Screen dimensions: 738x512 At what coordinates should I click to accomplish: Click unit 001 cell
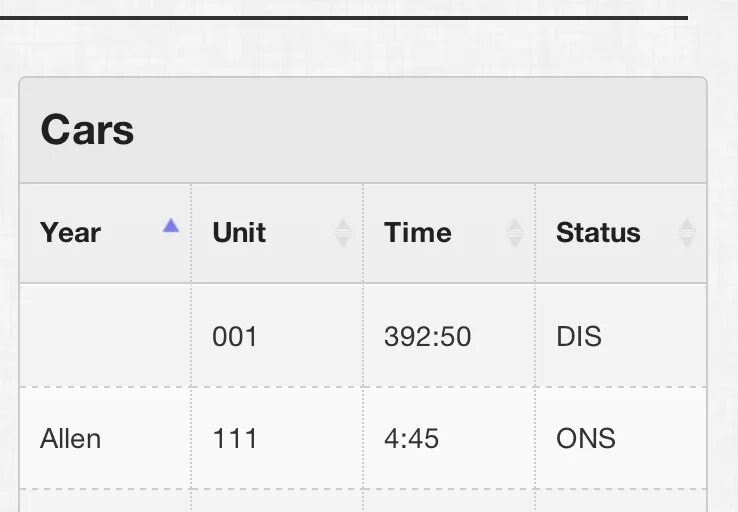coord(235,336)
